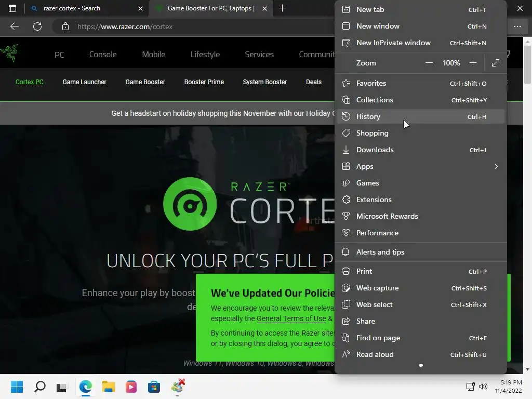
Task: Go to System Booster section
Action: pos(264,82)
